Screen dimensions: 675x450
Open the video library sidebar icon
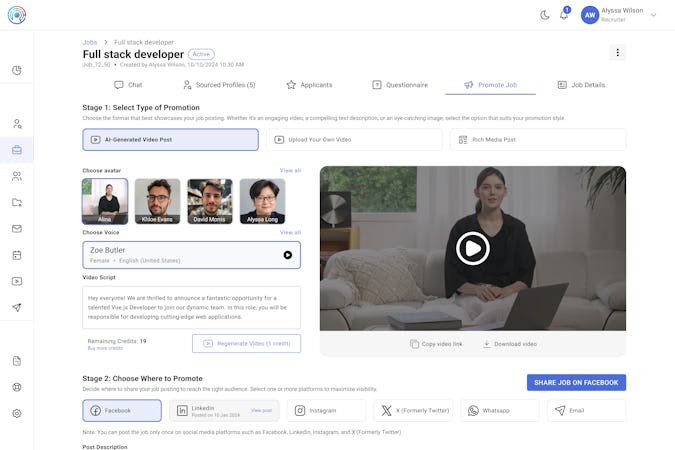click(17, 281)
